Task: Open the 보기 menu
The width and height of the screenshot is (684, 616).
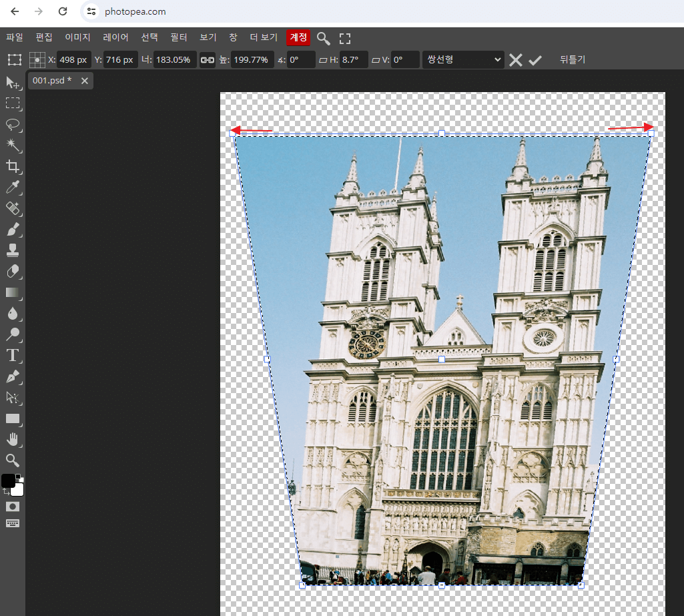Action: point(208,37)
